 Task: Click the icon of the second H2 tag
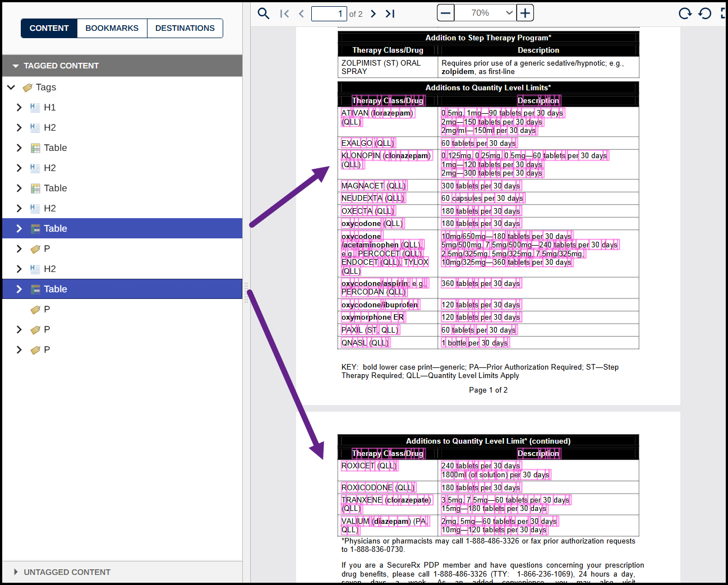pos(35,168)
